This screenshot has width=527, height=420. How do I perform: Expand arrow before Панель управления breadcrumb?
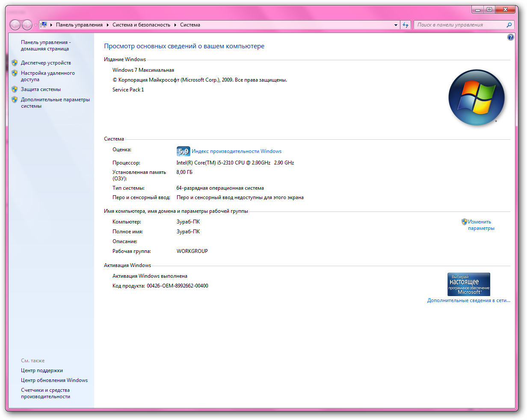tap(51, 25)
